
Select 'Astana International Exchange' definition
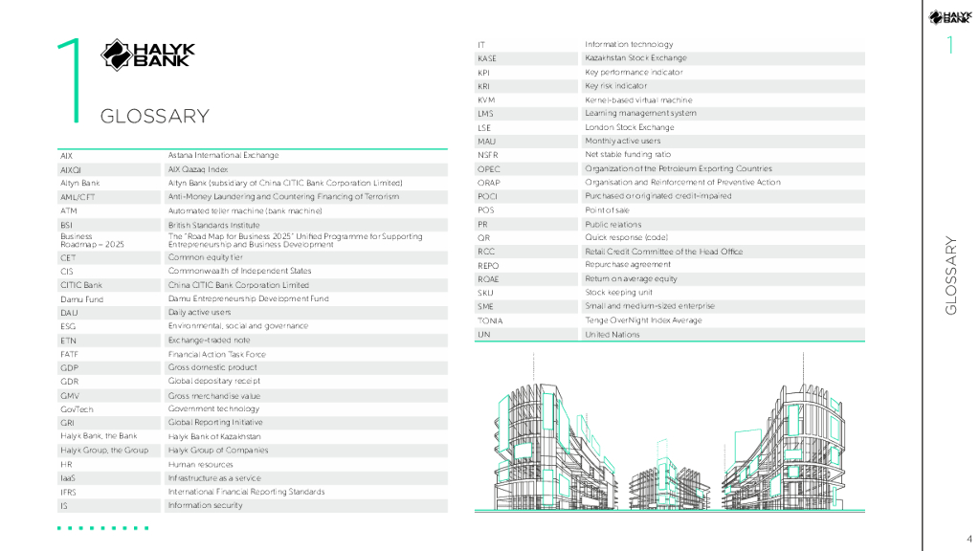(223, 155)
